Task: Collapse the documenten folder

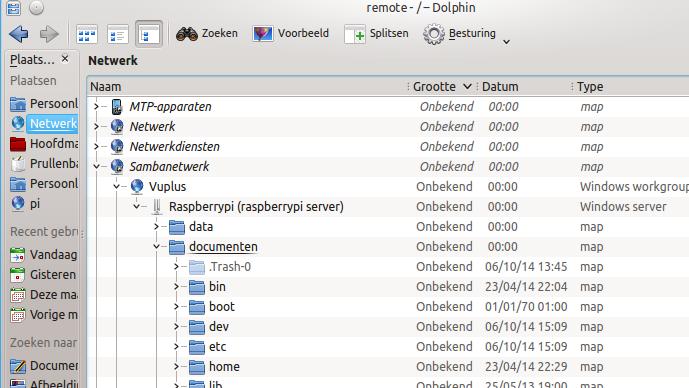Action: pyautogui.click(x=156, y=247)
